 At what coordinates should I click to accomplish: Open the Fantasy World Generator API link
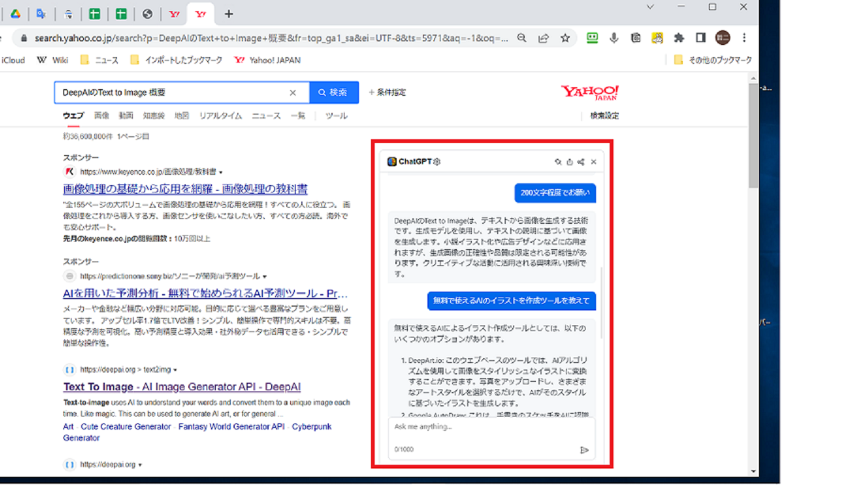[x=232, y=427]
